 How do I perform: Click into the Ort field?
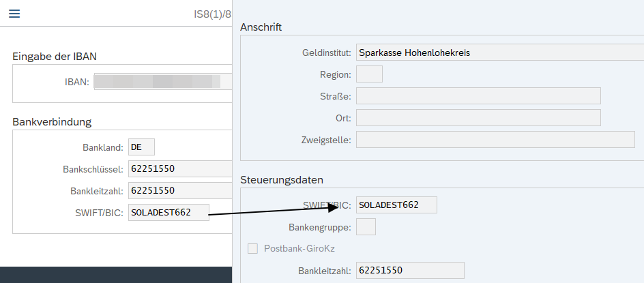click(x=478, y=118)
